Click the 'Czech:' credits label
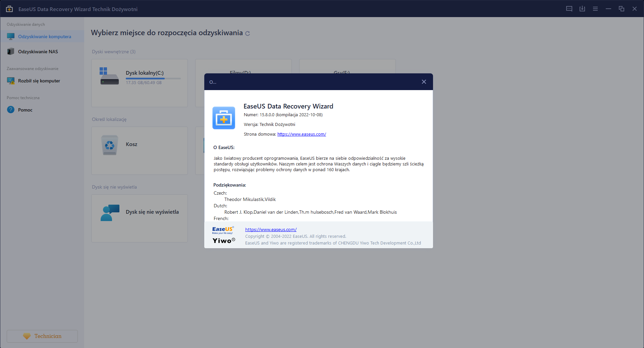 point(220,193)
